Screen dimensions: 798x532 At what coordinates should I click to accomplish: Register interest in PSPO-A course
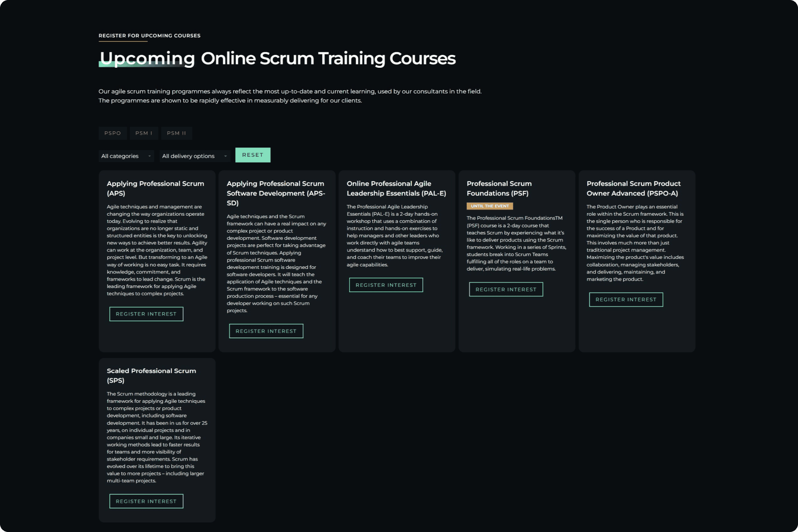pos(626,300)
